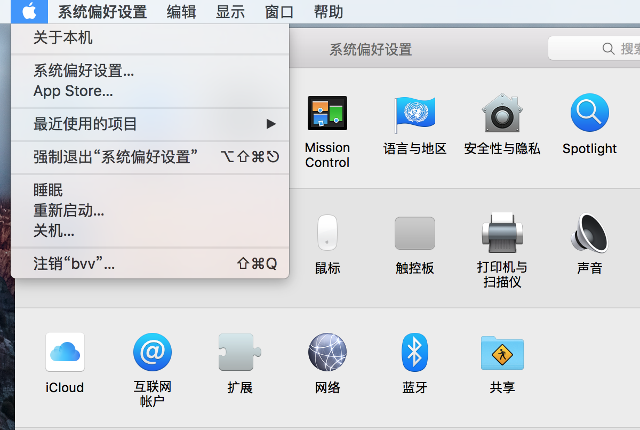Open the 编辑 menu
640x430 pixels.
[x=181, y=11]
